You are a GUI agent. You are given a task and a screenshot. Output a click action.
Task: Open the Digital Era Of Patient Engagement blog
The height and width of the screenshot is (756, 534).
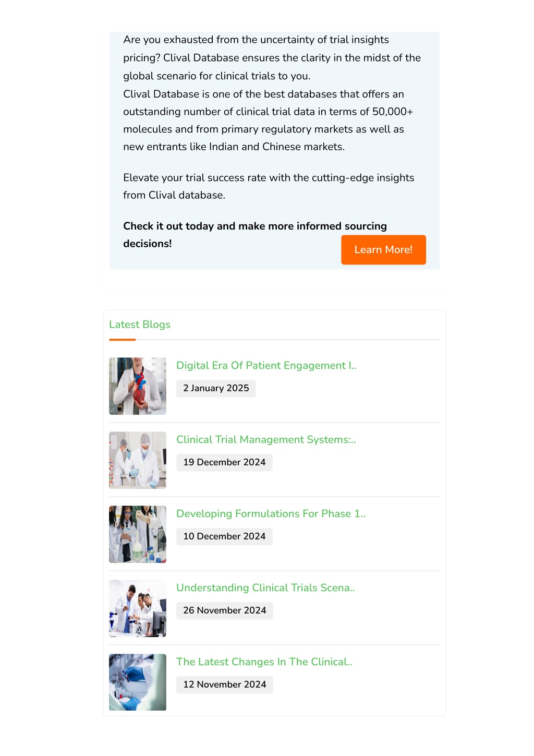tap(266, 365)
